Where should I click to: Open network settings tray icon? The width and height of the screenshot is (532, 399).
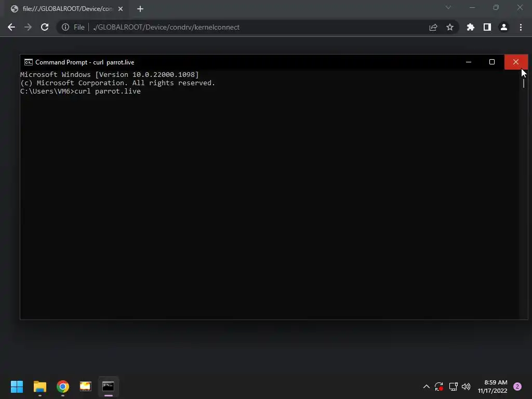453,387
